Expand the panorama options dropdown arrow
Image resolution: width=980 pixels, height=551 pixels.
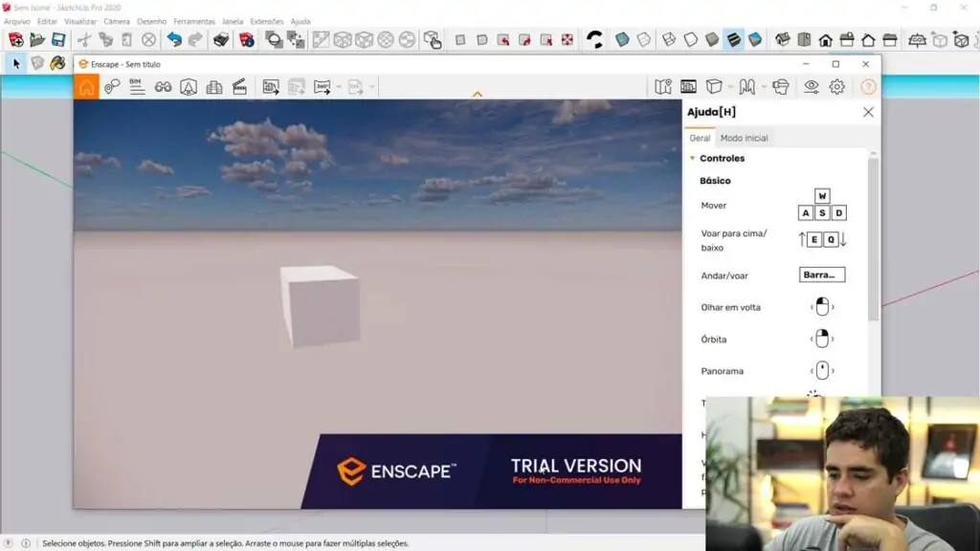point(766,86)
